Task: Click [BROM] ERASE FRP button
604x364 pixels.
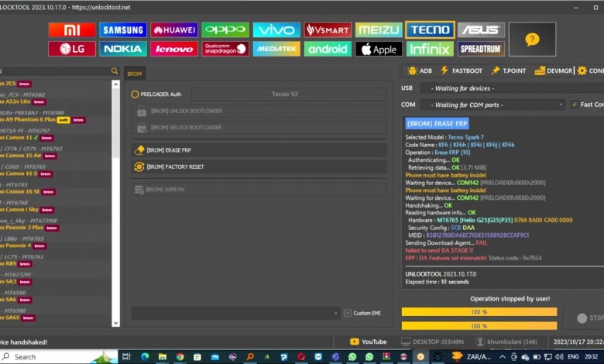Action: tap(259, 150)
